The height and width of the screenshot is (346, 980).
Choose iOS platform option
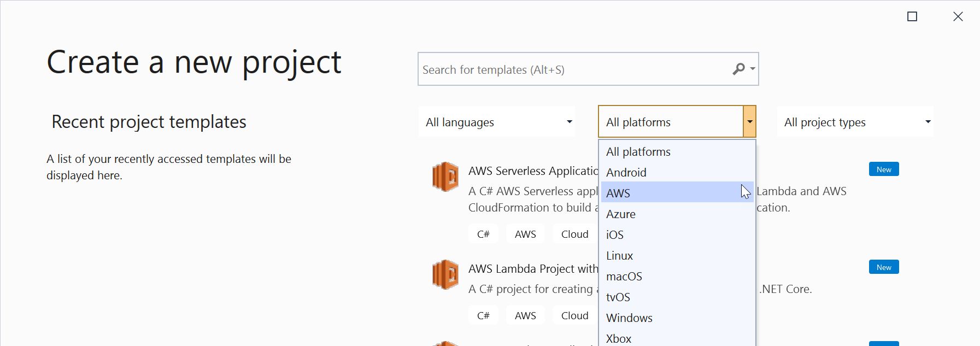[x=677, y=234]
